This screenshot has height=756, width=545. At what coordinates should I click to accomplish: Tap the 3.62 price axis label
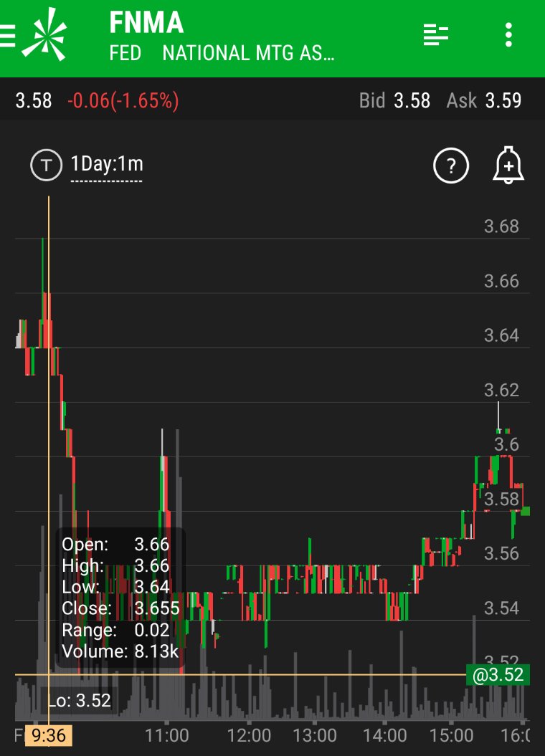[x=501, y=390]
